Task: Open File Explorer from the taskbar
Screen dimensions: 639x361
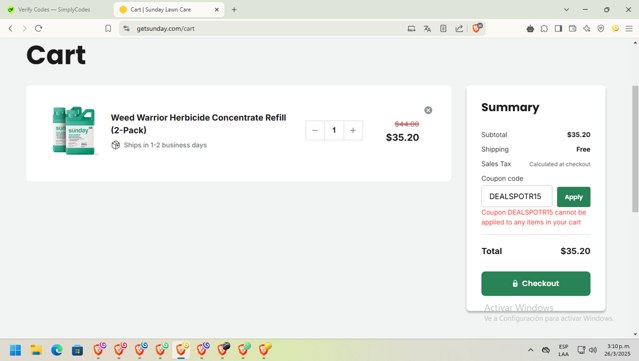Action: point(36,350)
